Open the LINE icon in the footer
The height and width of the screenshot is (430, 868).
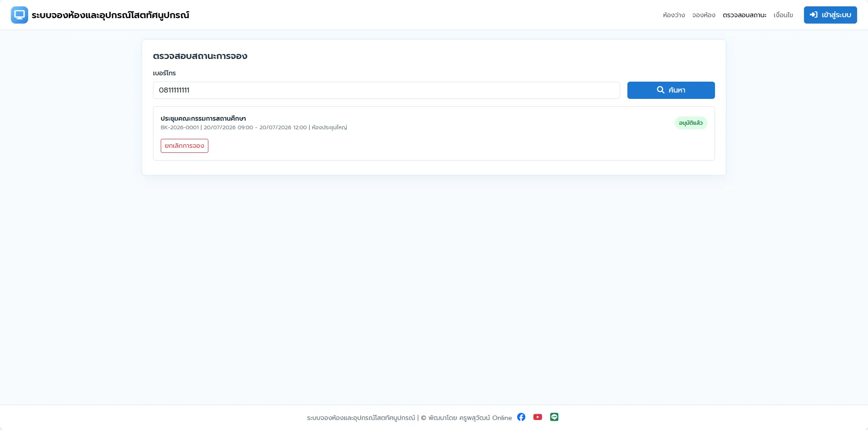[554, 417]
